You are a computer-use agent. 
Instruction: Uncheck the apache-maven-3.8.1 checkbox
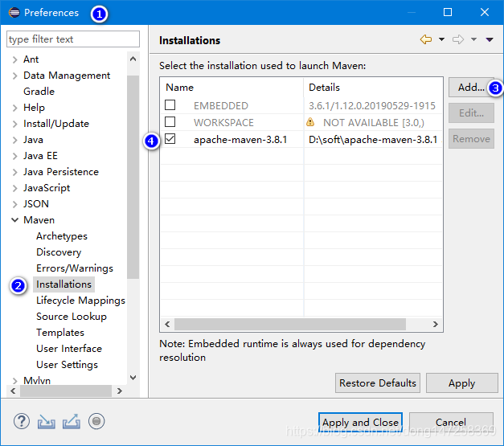tap(170, 139)
